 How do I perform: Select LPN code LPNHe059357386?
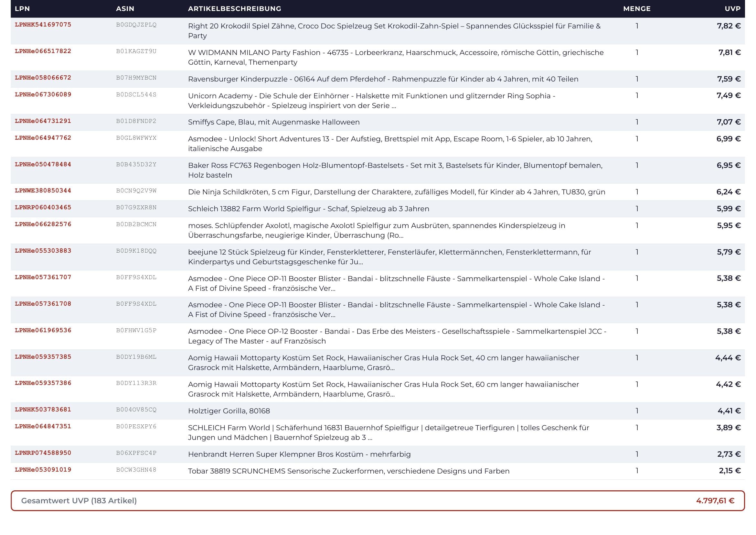pyautogui.click(x=43, y=383)
